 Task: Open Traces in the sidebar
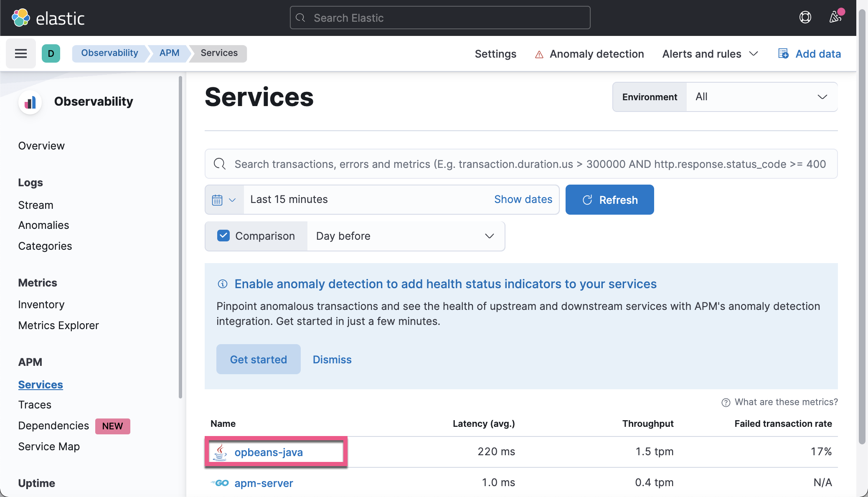(x=35, y=404)
